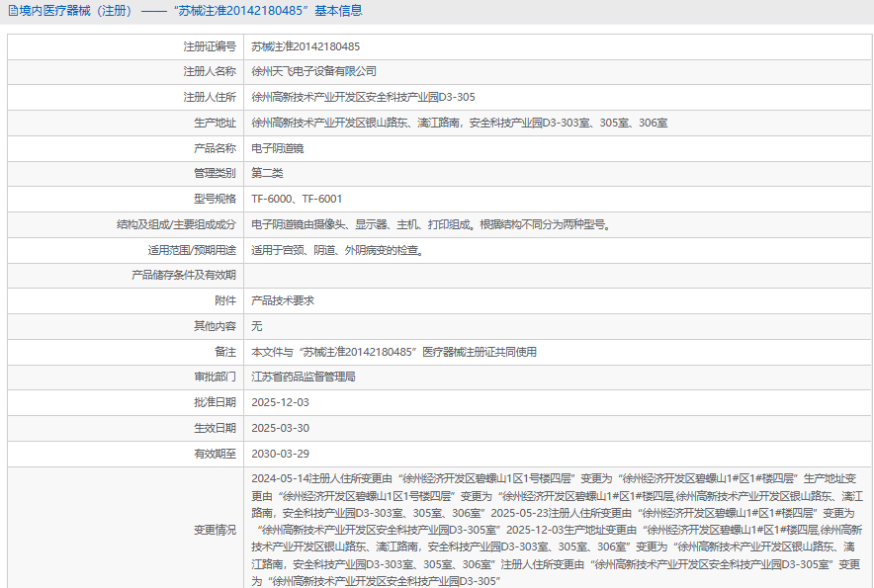Click the expiry date '2030-03-29'

pyautogui.click(x=280, y=454)
